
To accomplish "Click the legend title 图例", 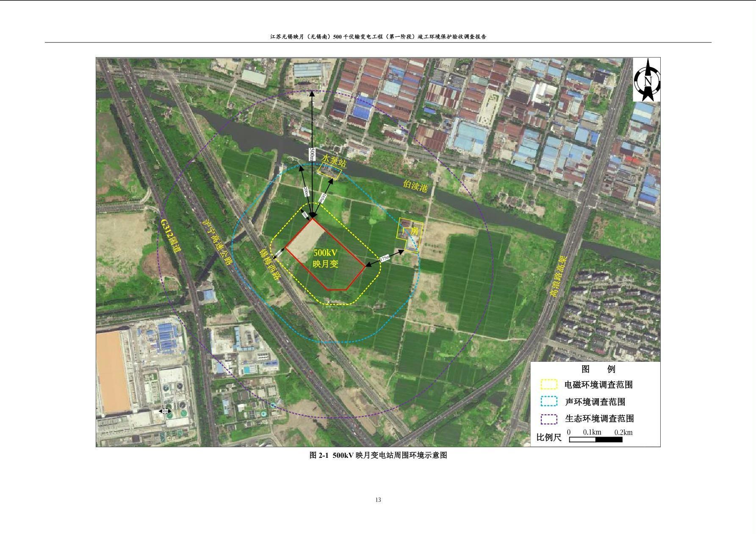I will [x=598, y=369].
